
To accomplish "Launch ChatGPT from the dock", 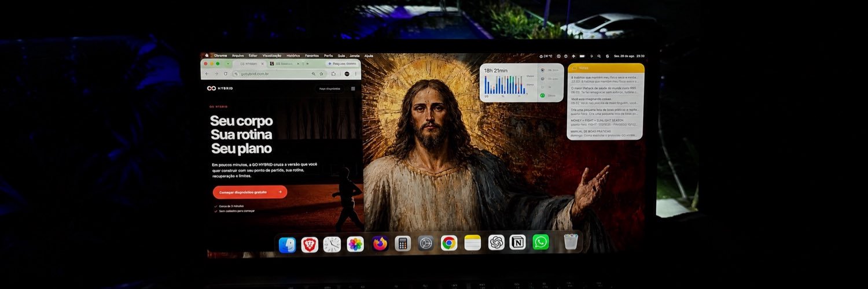I will point(496,243).
